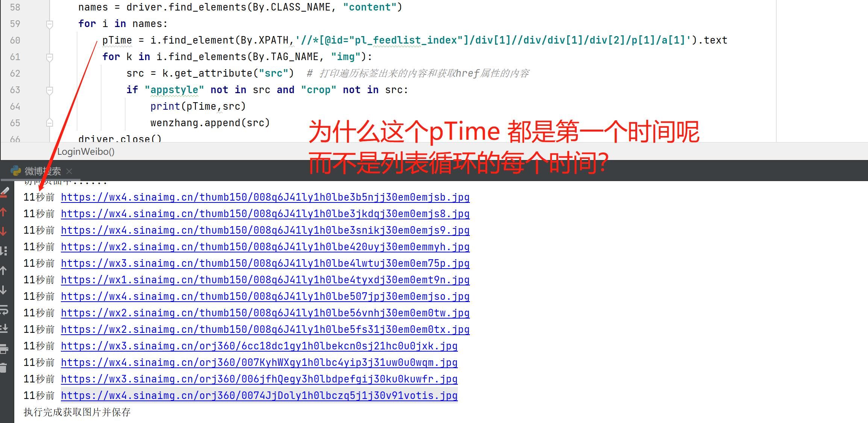Click the red pencil icon in the run toolbar
Screen dimensions: 868x423
pos(5,193)
